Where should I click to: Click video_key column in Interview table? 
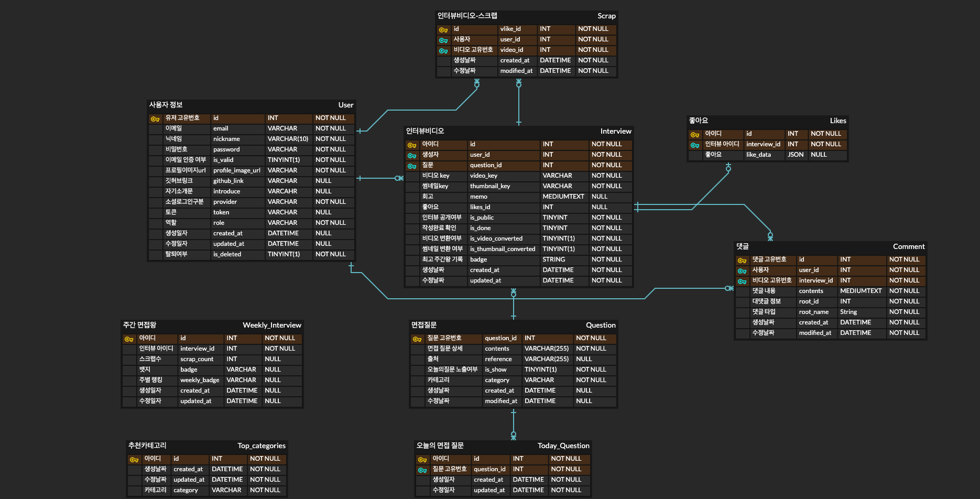click(484, 176)
